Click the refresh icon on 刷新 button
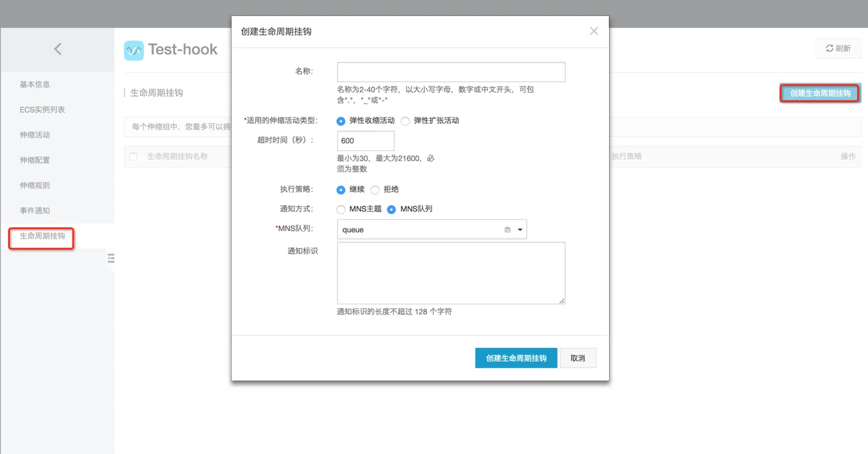Image resolution: width=868 pixels, height=454 pixels. coord(830,48)
